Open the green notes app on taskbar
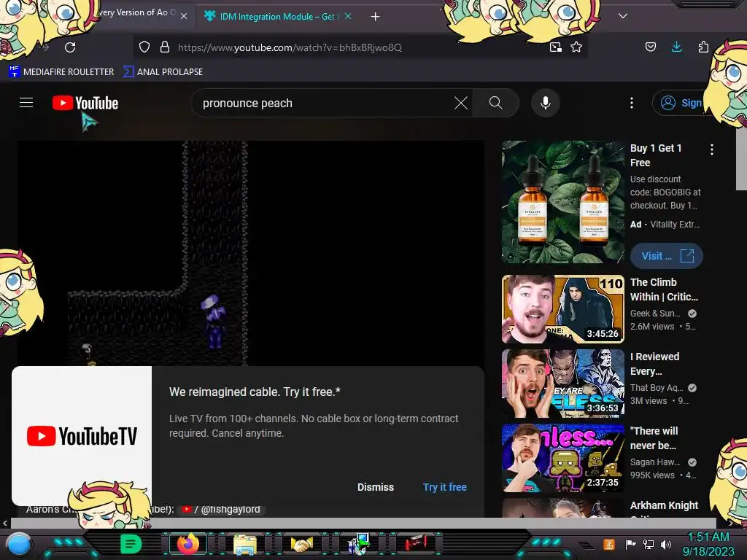747x560 pixels. (x=131, y=544)
